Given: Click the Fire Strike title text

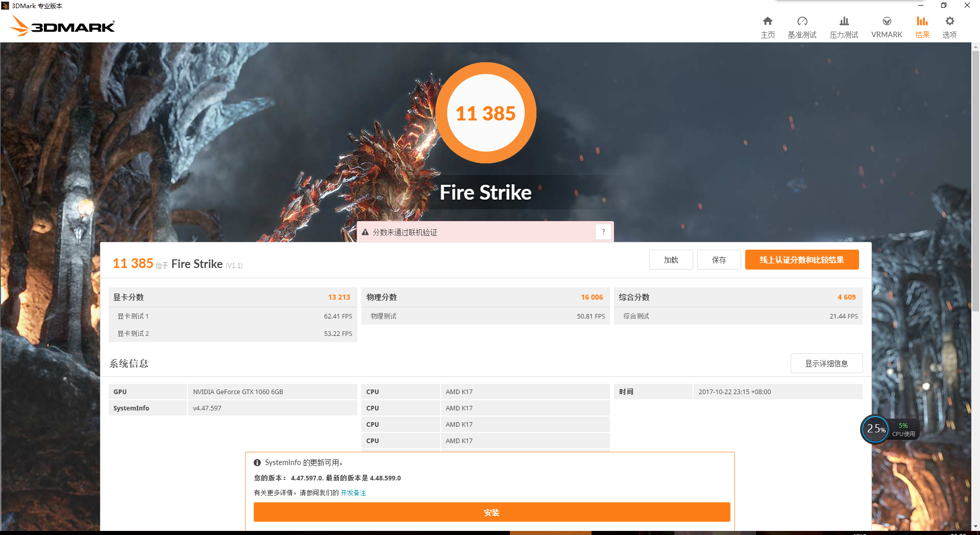Looking at the screenshot, I should pos(485,192).
